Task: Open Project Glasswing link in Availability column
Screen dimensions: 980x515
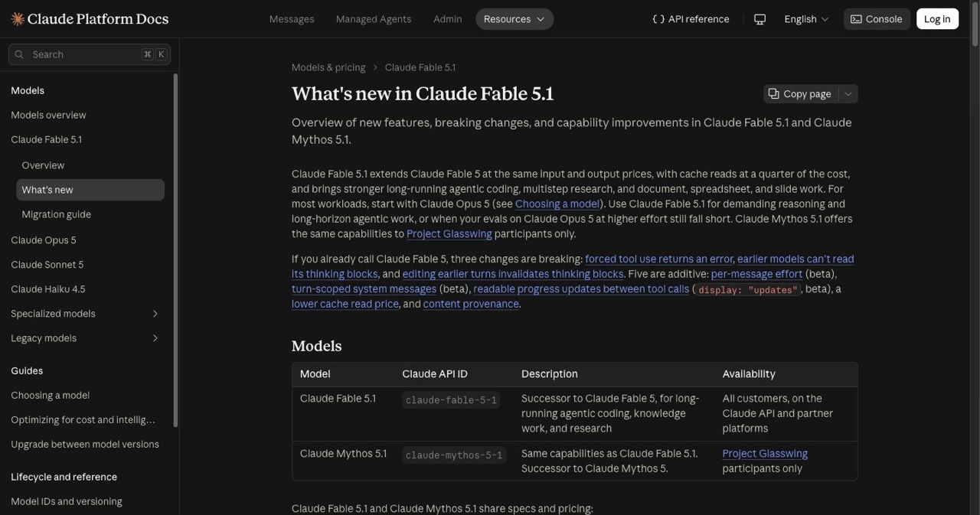Action: pyautogui.click(x=765, y=454)
